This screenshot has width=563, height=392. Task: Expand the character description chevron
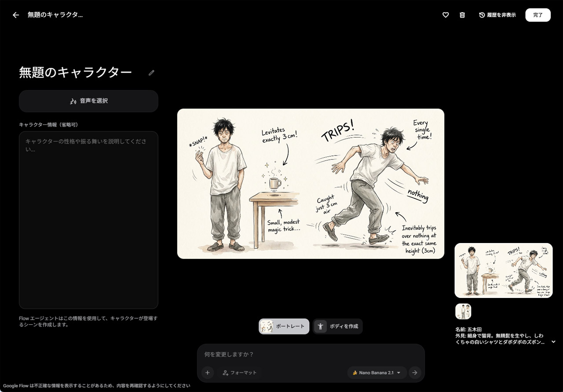point(553,341)
